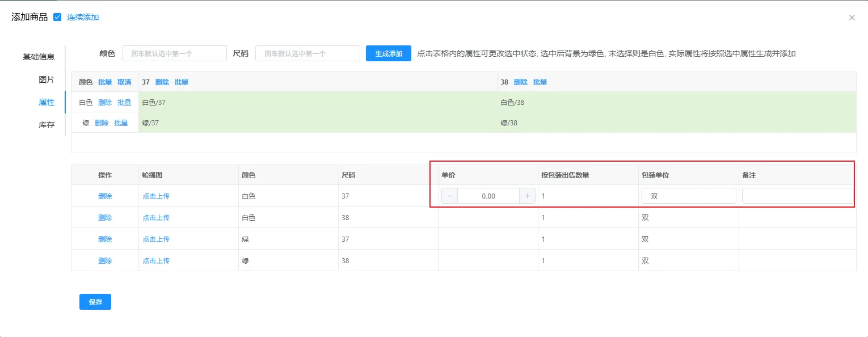The height and width of the screenshot is (337, 868).
Task: Close the add product dialog
Action: coord(852,18)
